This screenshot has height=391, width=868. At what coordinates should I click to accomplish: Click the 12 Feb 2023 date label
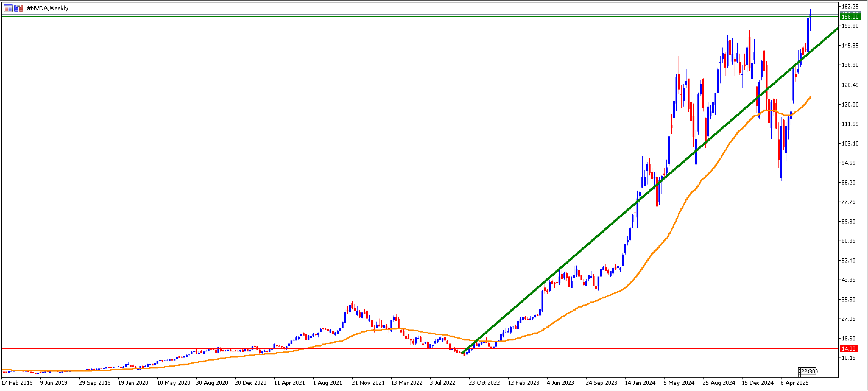click(x=524, y=383)
